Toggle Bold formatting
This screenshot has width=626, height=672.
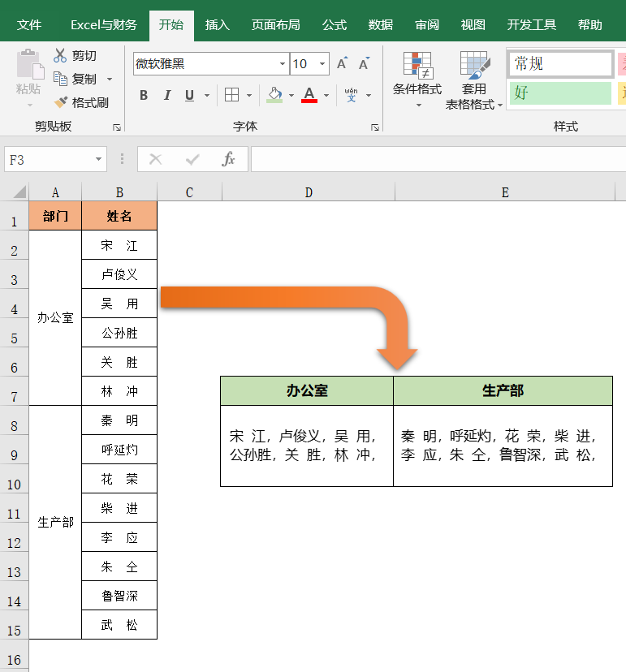pyautogui.click(x=144, y=95)
